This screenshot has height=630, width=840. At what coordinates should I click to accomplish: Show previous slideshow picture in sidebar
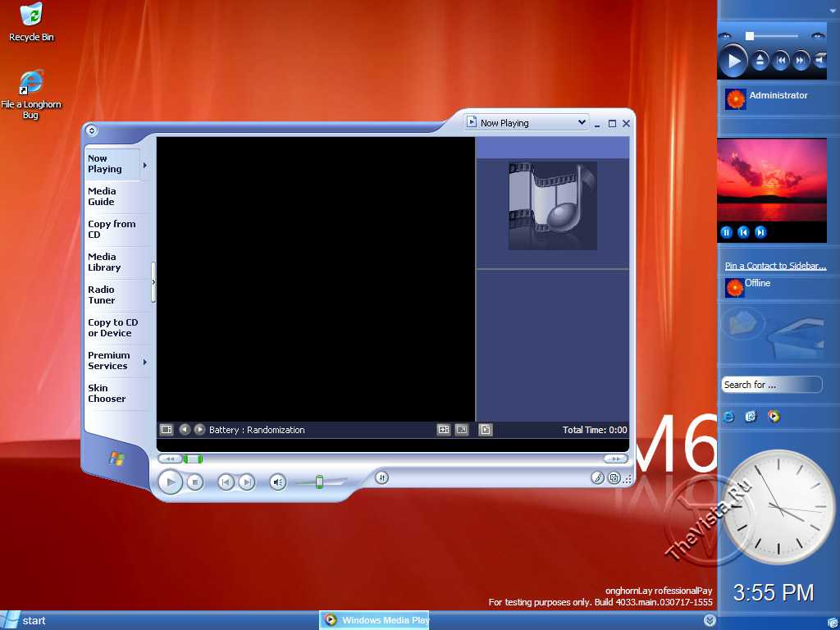coord(743,232)
